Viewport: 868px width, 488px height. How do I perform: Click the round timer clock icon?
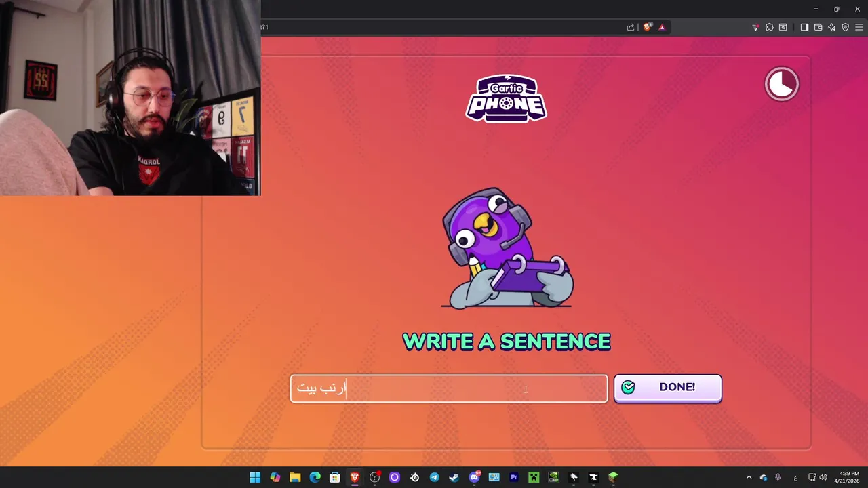[782, 84]
